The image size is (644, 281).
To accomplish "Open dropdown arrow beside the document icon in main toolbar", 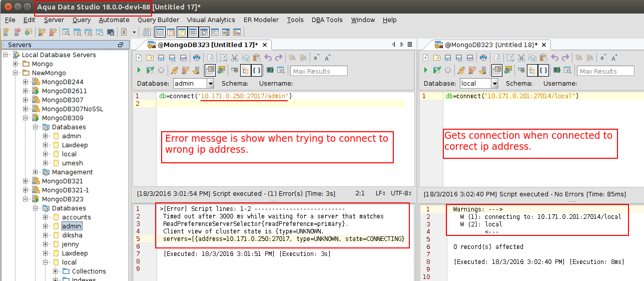I will coord(134,32).
